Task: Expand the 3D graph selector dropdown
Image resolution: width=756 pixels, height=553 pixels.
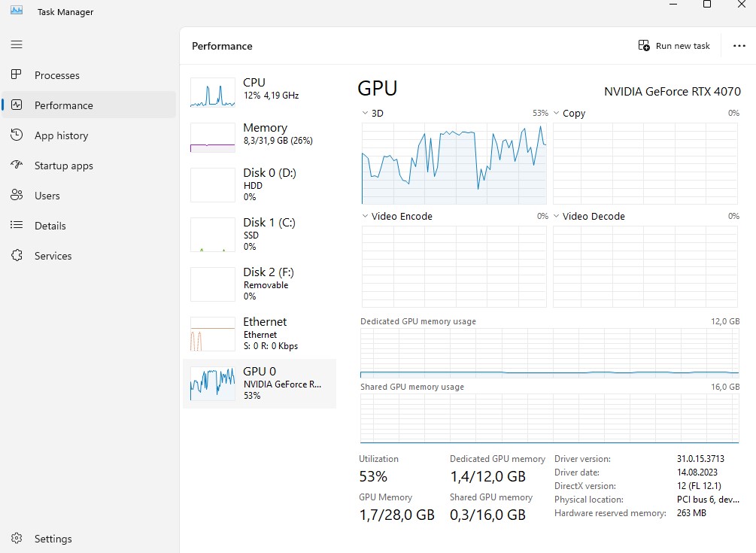Action: click(x=366, y=113)
